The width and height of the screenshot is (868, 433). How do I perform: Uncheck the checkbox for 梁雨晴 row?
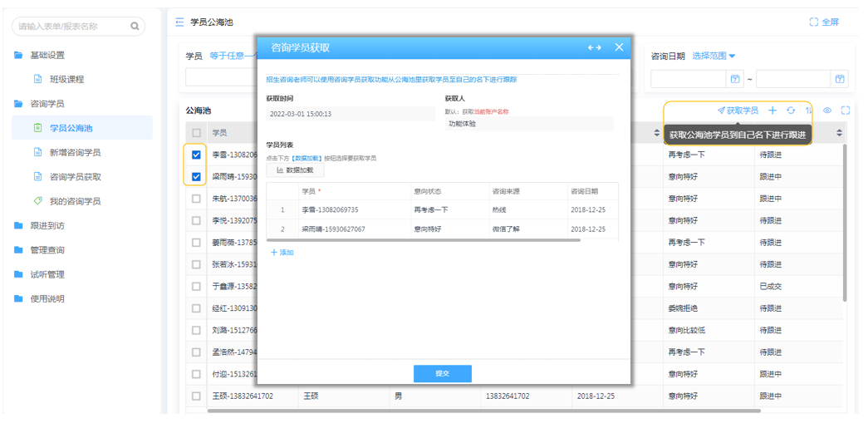tap(196, 176)
